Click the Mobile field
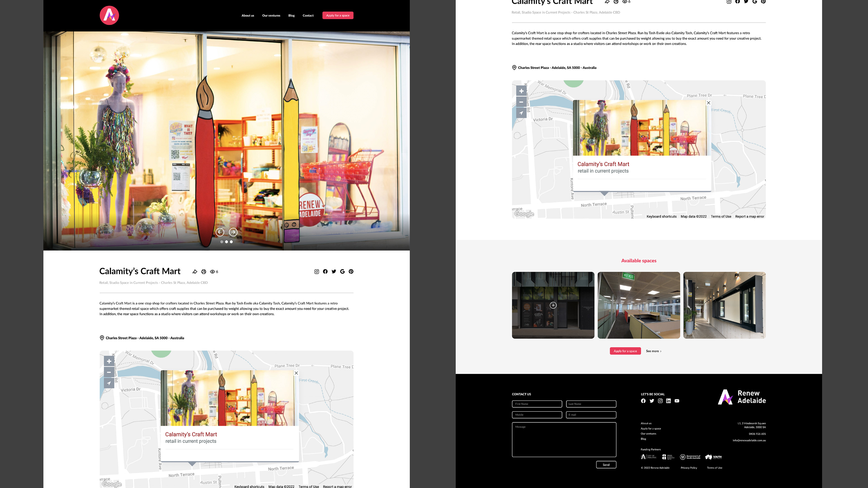 point(537,415)
